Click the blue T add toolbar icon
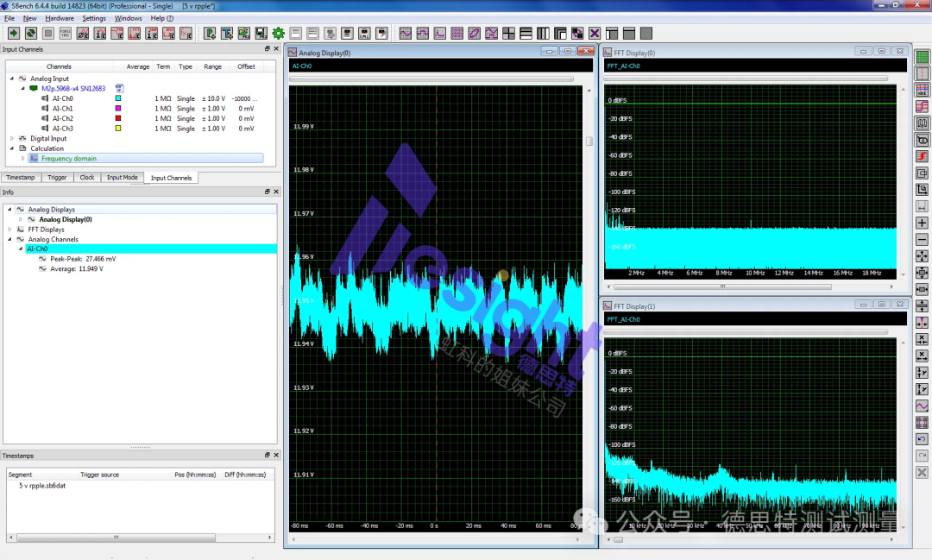The image size is (932, 560). click(x=226, y=34)
